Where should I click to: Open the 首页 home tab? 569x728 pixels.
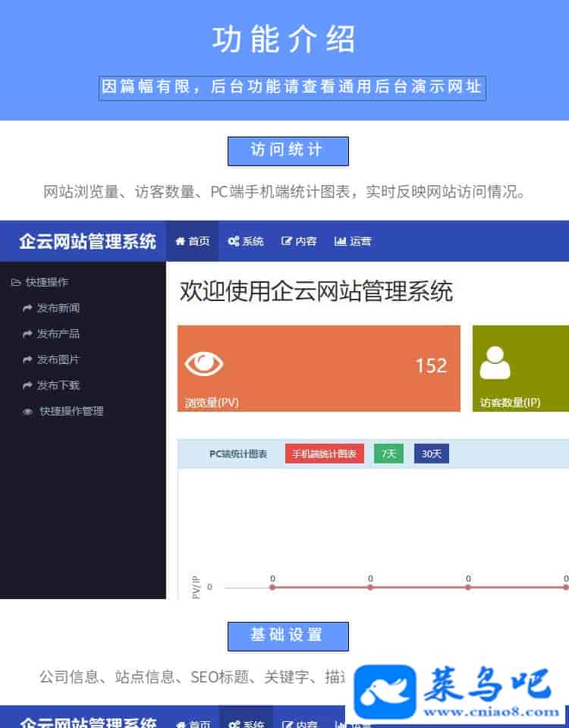[x=192, y=241]
